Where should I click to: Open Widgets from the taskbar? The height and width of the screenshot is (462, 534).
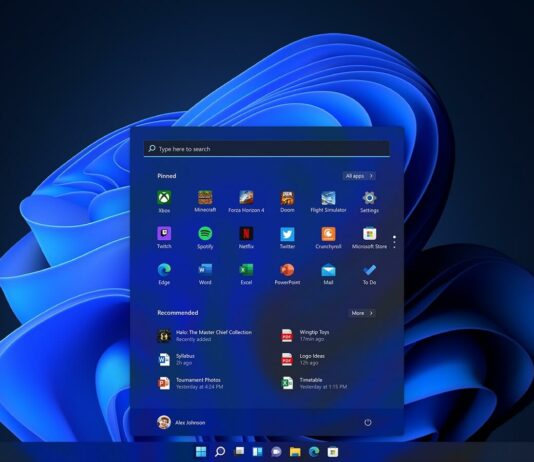pyautogui.click(x=257, y=451)
